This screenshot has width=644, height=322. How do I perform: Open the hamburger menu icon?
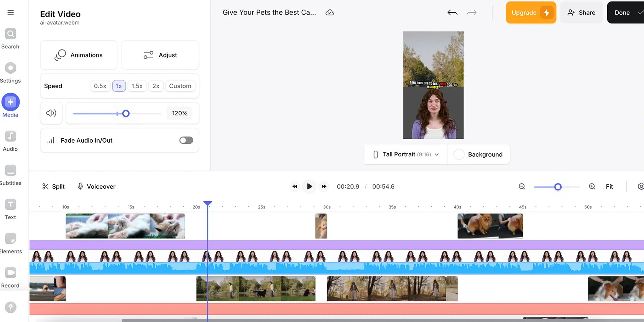[x=11, y=13]
